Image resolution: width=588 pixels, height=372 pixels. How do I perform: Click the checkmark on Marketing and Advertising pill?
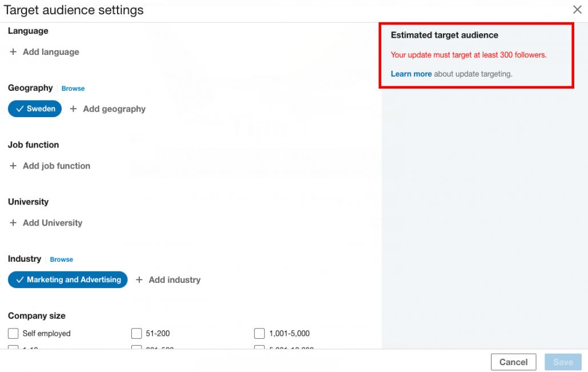(19, 279)
